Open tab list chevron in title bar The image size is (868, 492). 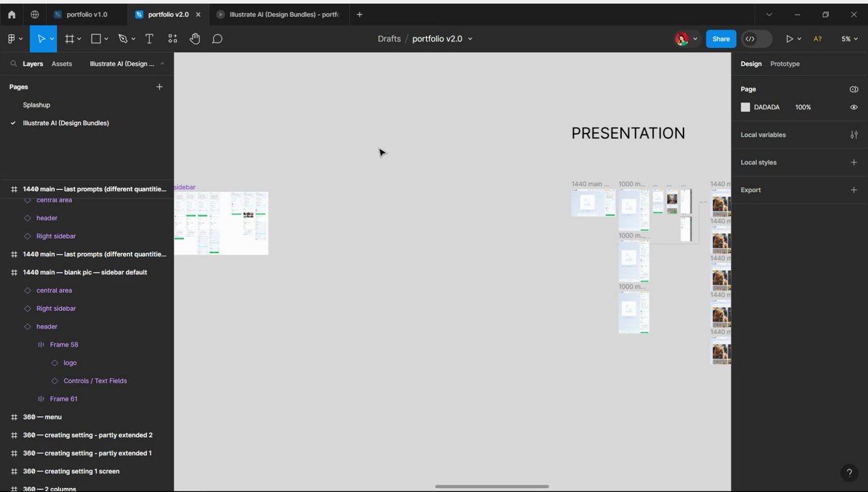[769, 14]
